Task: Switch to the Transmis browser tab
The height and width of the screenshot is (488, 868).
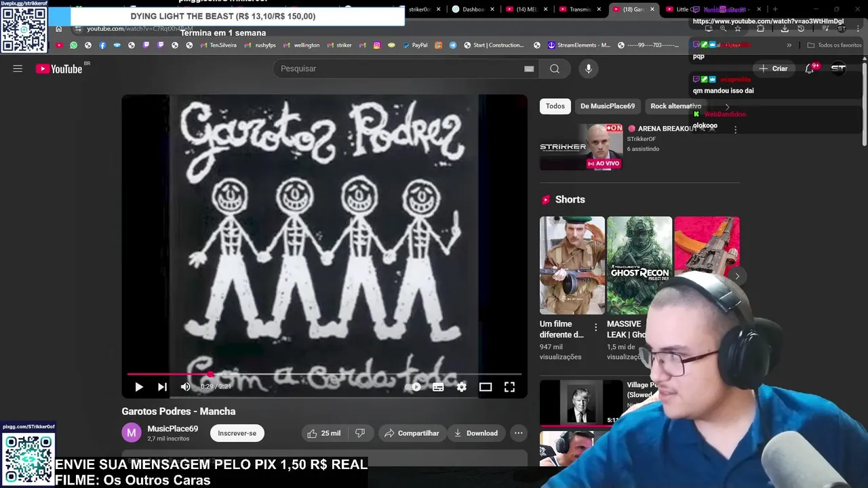Action: click(x=580, y=9)
